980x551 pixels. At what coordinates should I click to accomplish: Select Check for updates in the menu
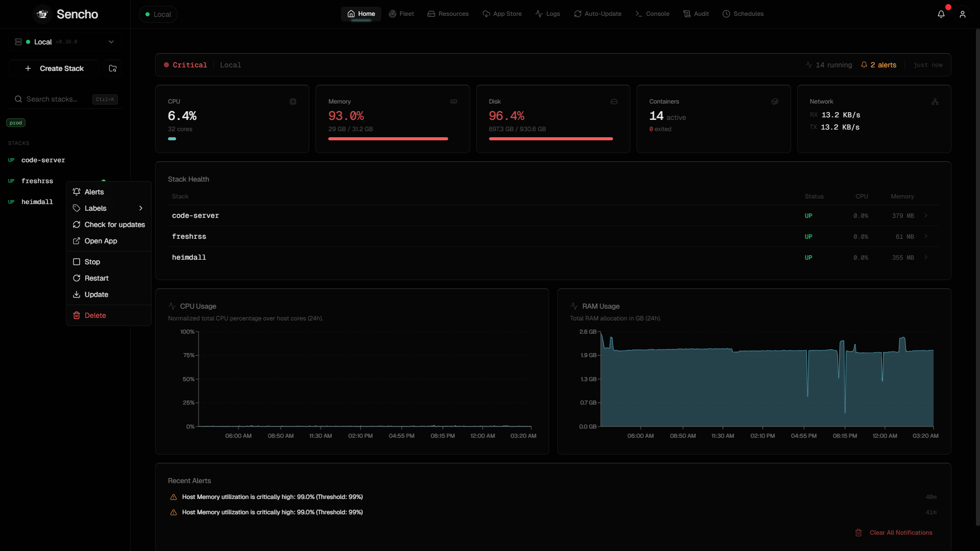pyautogui.click(x=109, y=224)
